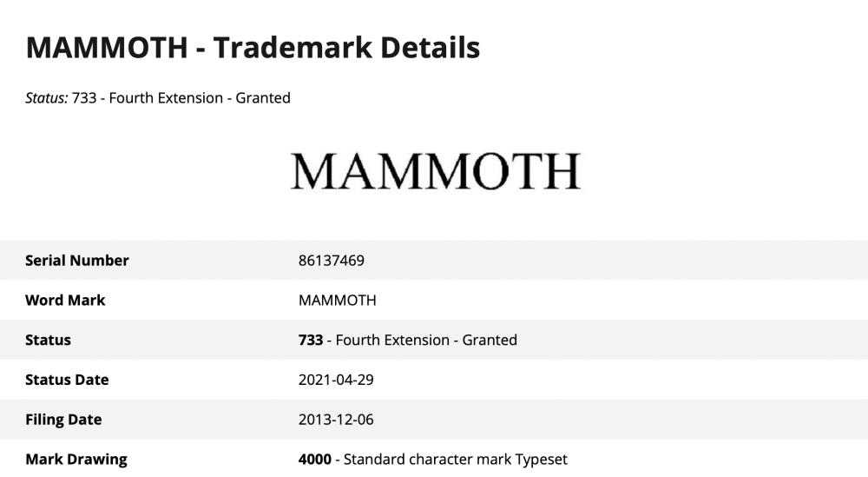Click the MAMMOTH value in Word Mark row
The height and width of the screenshot is (477, 868).
337,300
